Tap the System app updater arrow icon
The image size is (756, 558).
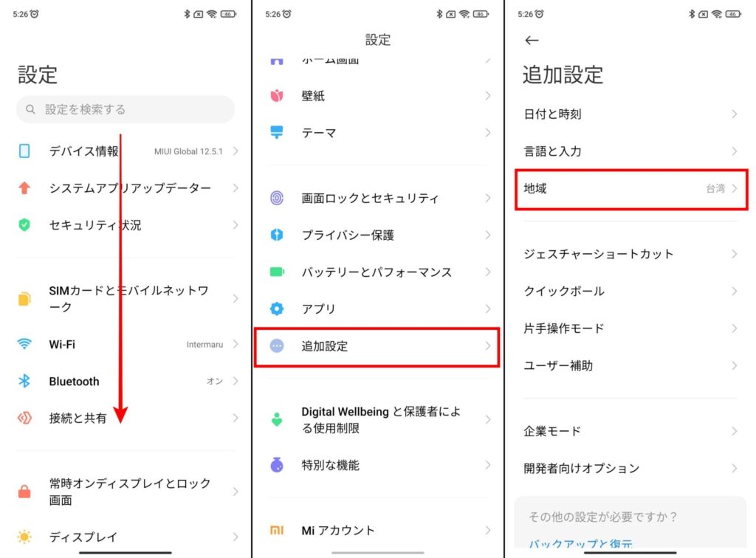24,188
